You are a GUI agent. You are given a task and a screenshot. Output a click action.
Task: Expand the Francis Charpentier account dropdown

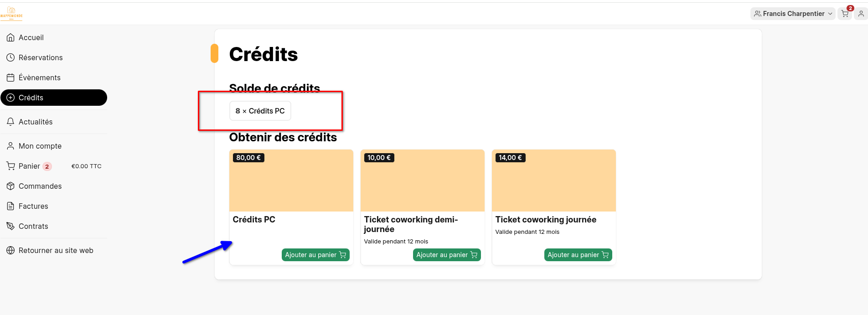coord(793,14)
